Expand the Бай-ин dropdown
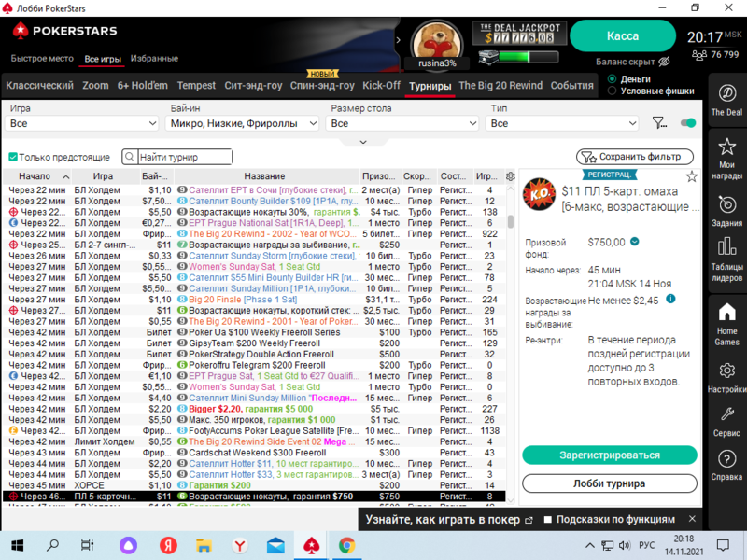The image size is (747, 560). pos(243,123)
